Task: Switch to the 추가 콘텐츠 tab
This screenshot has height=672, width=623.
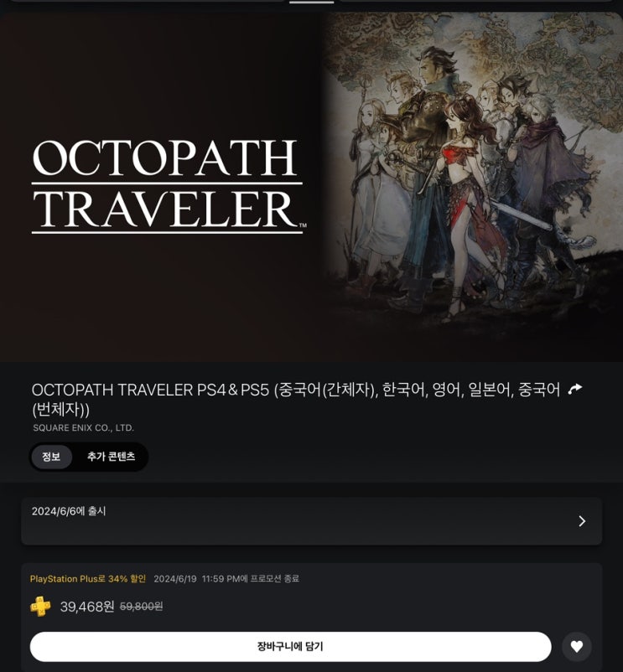Action: [x=111, y=457]
